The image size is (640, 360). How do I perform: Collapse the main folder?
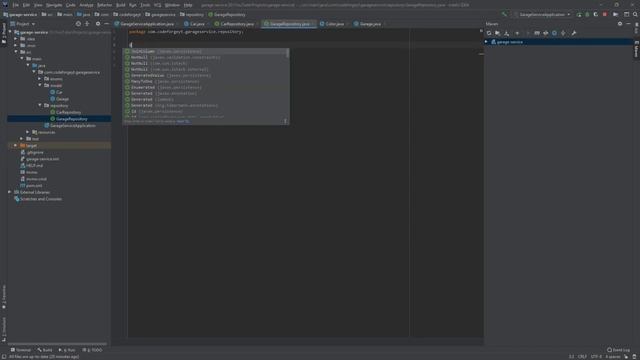point(22,59)
